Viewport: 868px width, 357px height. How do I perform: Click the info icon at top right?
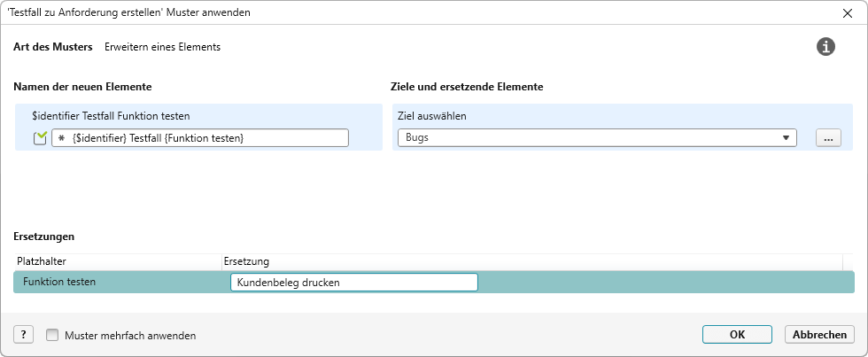[825, 47]
